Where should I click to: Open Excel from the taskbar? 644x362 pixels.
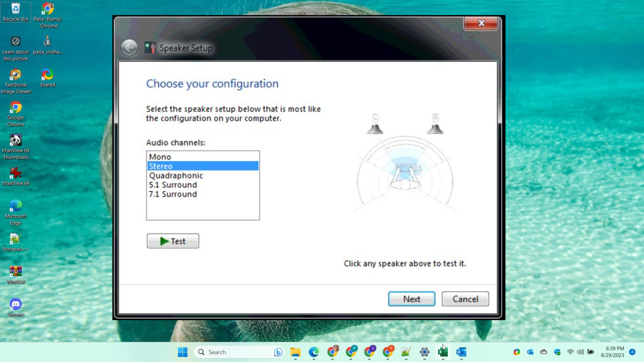pyautogui.click(x=443, y=352)
